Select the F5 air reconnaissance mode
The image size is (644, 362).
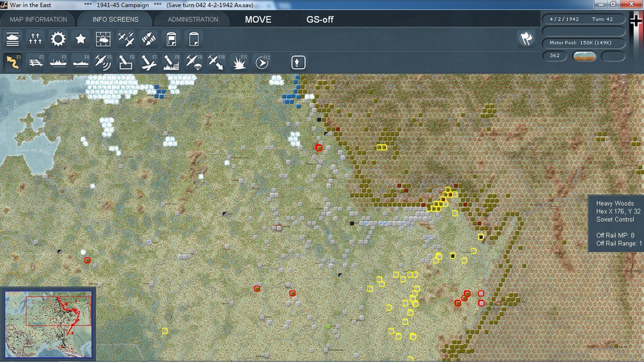pyautogui.click(x=103, y=62)
